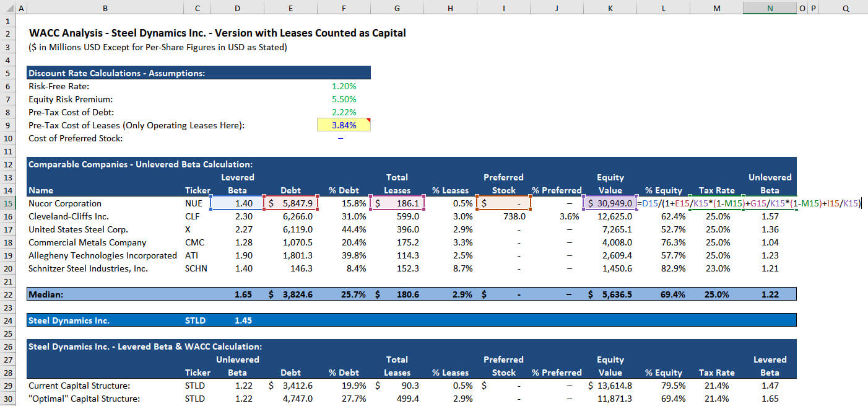Click the WACC Analysis title cell
The width and height of the screenshot is (868, 406).
click(x=217, y=33)
